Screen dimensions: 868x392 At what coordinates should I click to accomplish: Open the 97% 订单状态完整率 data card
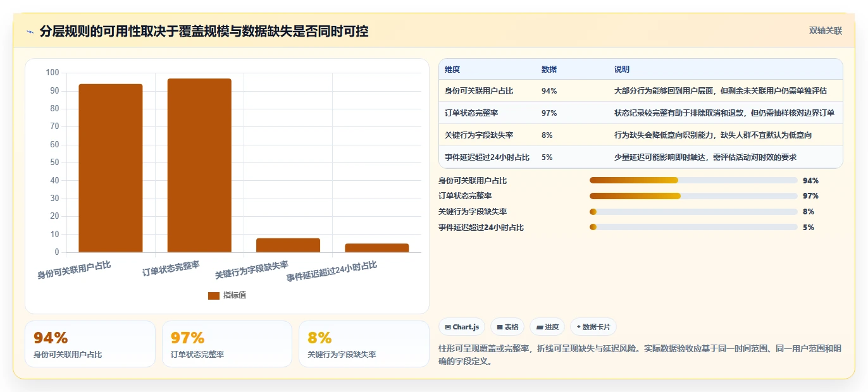(x=227, y=344)
